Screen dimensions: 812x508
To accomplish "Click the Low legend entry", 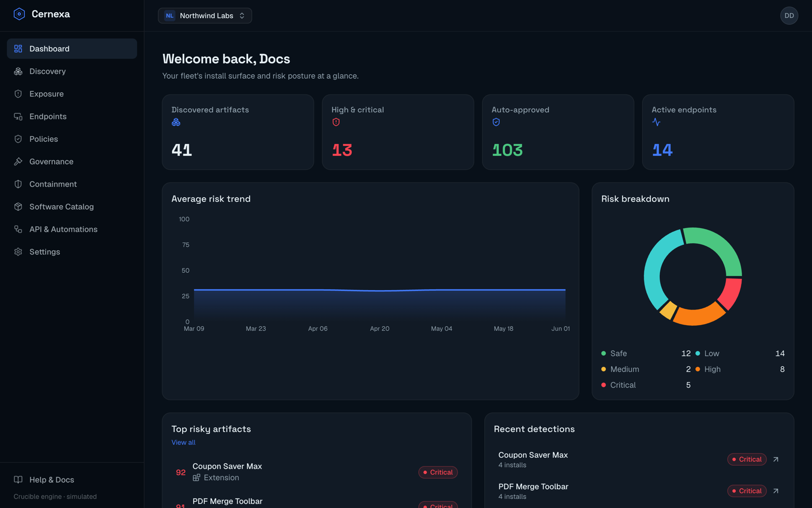I will tap(740, 354).
